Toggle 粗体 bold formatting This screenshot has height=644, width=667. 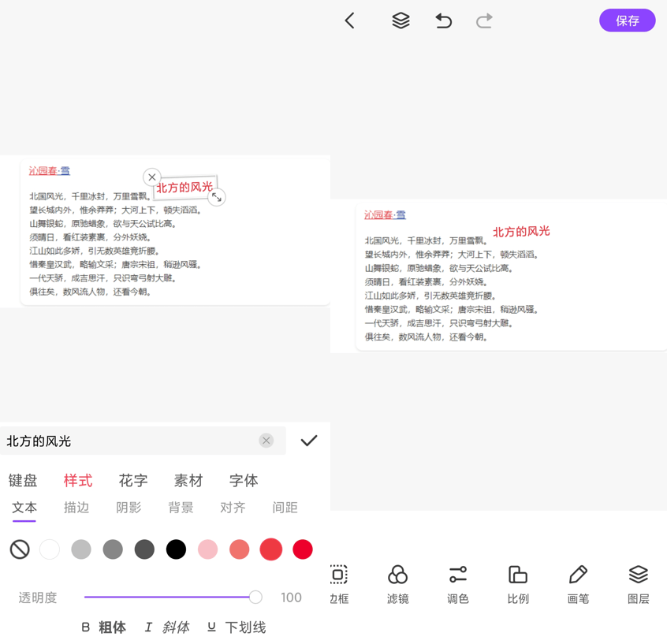click(104, 627)
